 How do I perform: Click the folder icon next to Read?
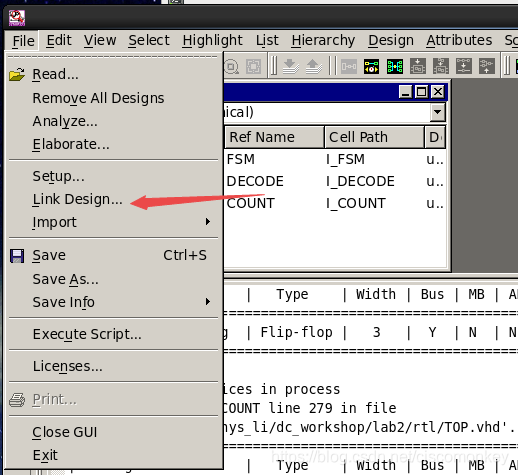pyautogui.click(x=17, y=74)
